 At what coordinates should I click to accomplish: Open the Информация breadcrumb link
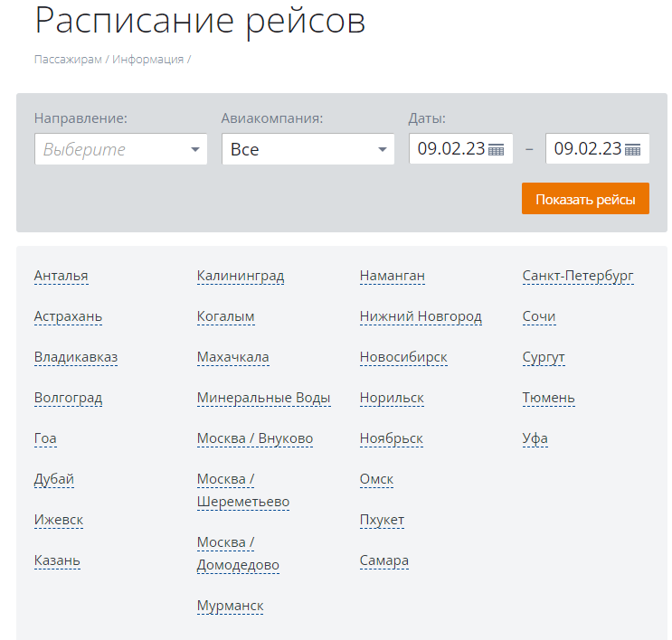pos(147,59)
